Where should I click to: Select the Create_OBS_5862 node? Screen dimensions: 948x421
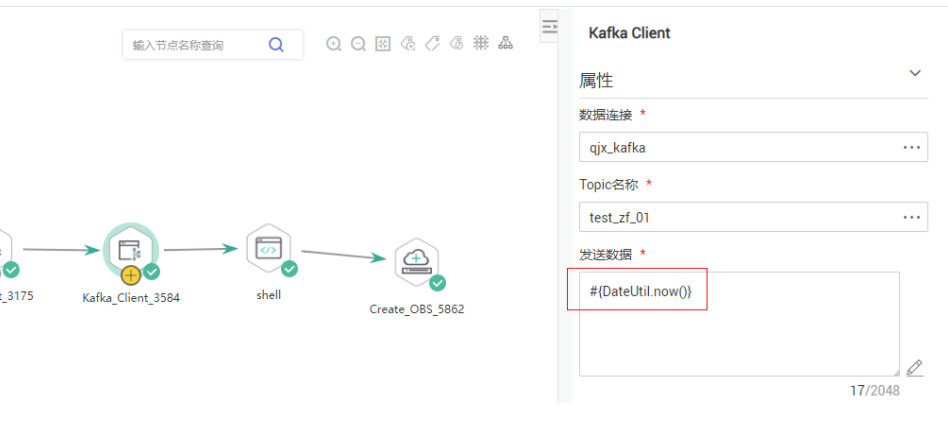[x=416, y=261]
